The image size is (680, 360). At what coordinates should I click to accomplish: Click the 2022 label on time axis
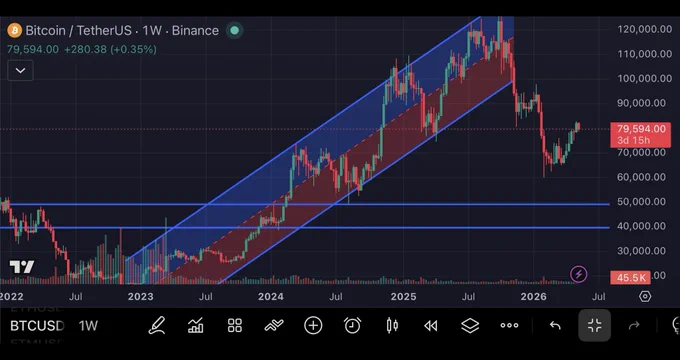(x=11, y=297)
